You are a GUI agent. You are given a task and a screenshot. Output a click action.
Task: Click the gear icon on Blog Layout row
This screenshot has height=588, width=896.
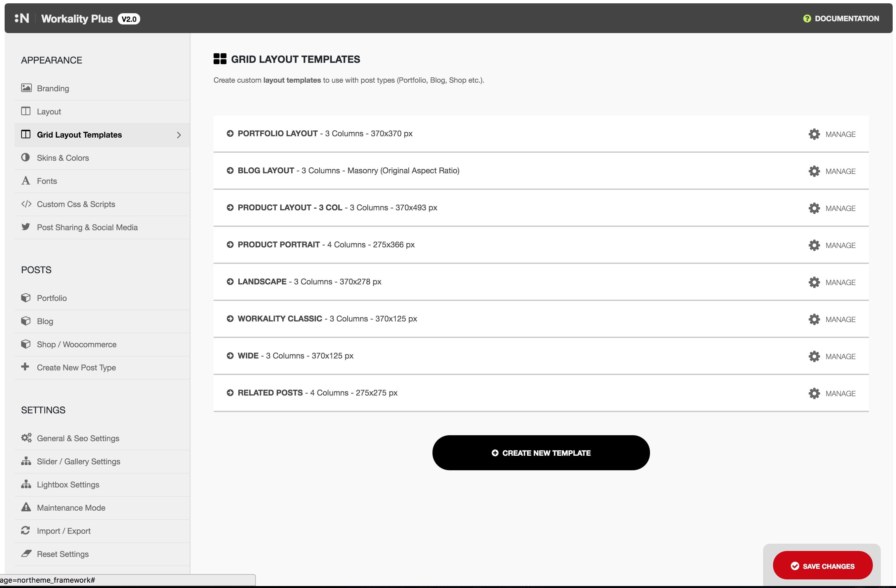[814, 171]
